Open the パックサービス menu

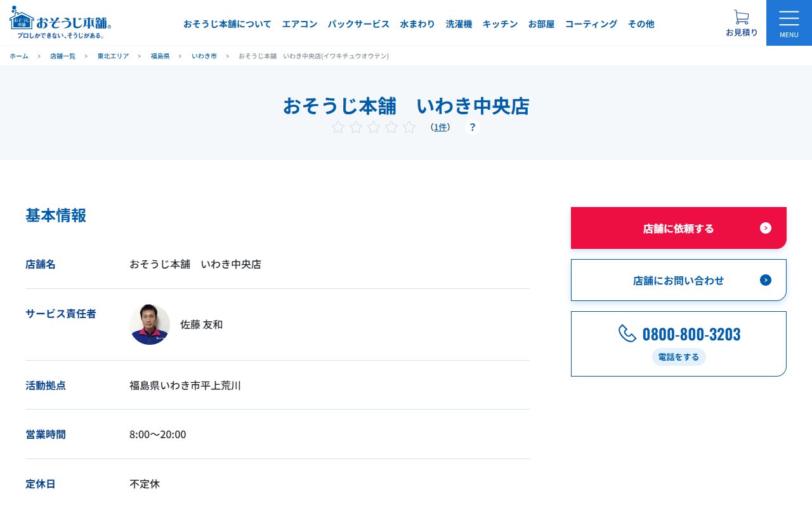click(x=358, y=24)
